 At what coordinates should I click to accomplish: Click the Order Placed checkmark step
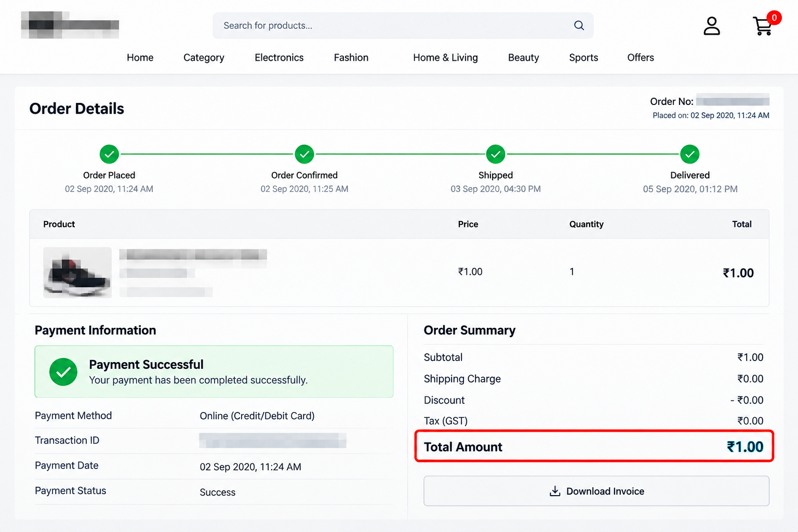click(x=109, y=154)
